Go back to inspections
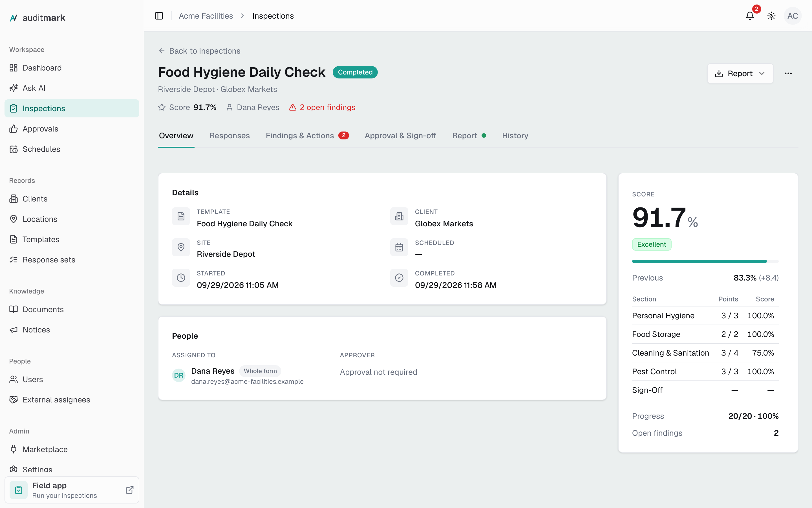 [199, 51]
